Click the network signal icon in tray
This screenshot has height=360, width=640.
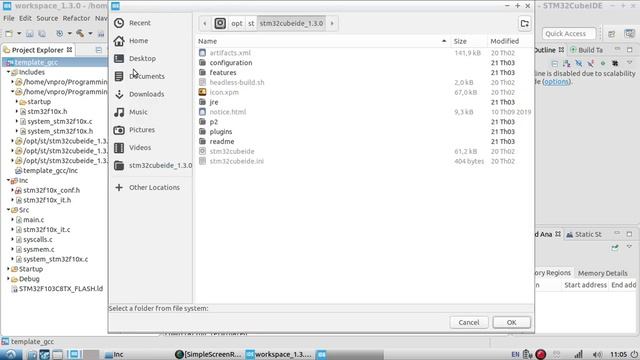[578, 354]
